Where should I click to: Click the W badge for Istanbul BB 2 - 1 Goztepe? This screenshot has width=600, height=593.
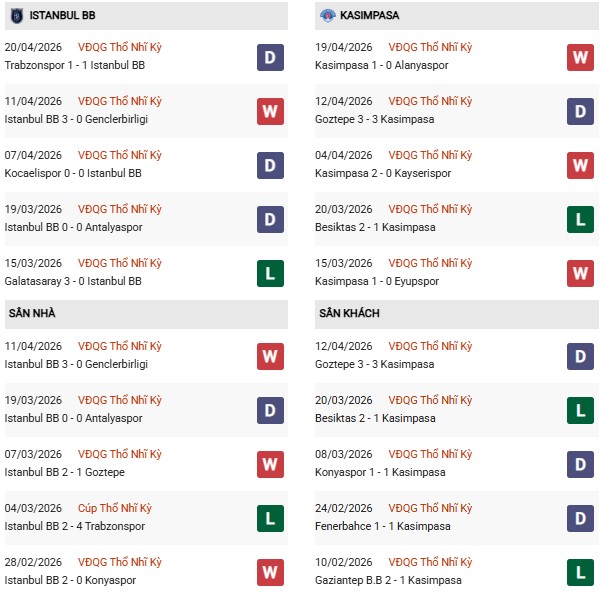coord(270,464)
